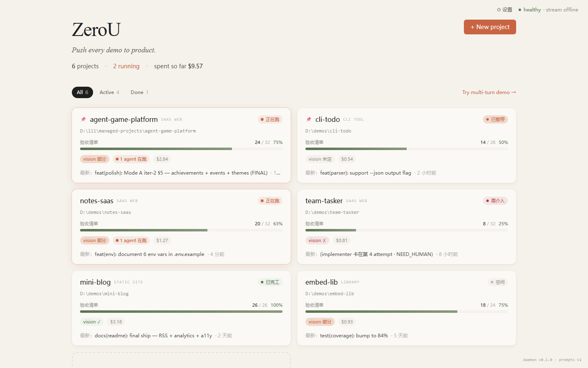Click the $1.27 cost chip
588x368 pixels.
(162, 240)
